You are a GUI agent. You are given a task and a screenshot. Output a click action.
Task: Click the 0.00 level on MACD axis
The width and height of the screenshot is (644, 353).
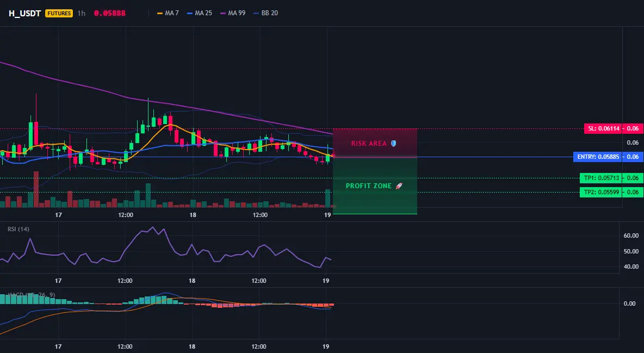pos(629,304)
